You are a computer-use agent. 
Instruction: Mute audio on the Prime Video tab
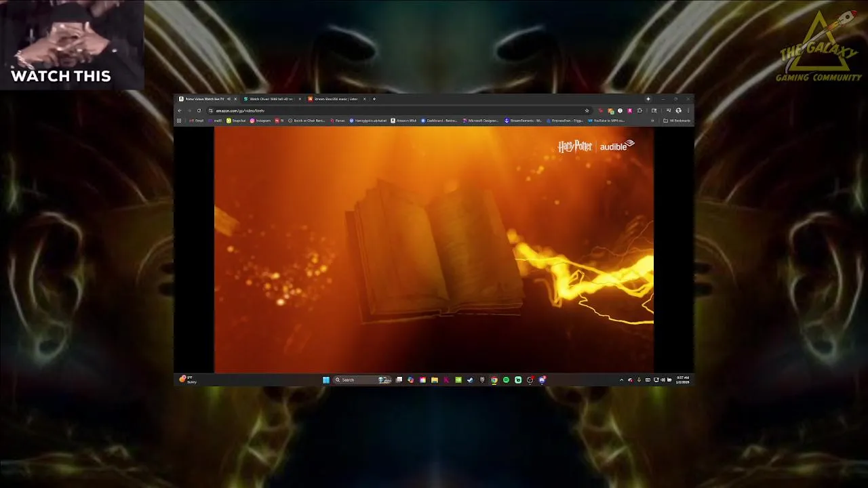pos(229,99)
